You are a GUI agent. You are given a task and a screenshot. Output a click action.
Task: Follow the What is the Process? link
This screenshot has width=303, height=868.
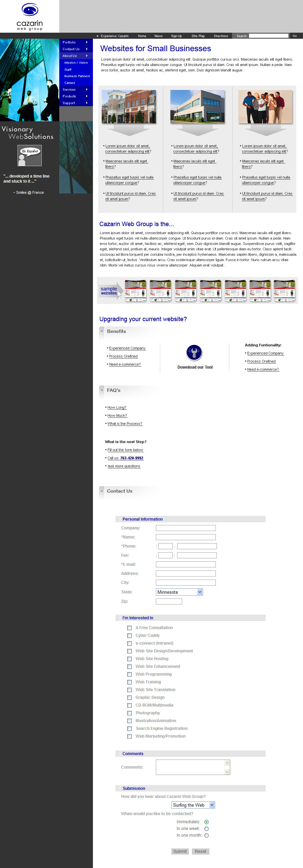click(x=125, y=424)
